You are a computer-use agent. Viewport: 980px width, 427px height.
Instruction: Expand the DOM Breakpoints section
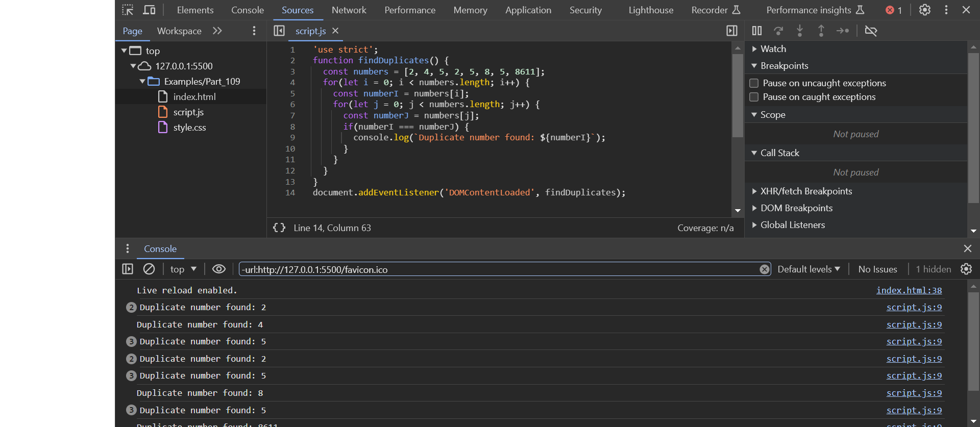(x=796, y=208)
